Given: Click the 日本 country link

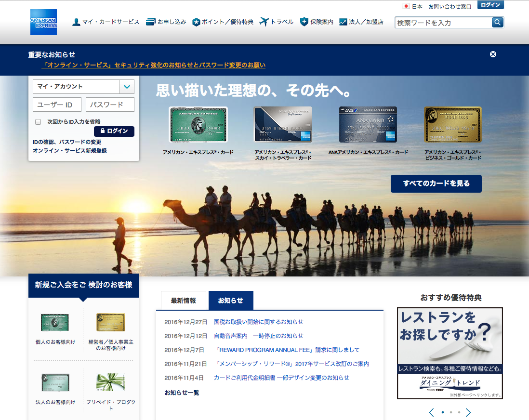Looking at the screenshot, I should pos(417,6).
